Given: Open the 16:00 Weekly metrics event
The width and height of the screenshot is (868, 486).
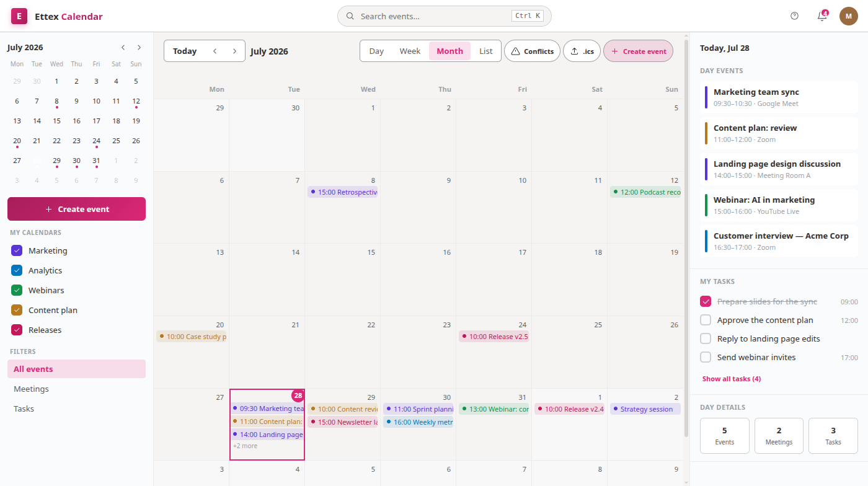Looking at the screenshot, I should click(x=418, y=422).
